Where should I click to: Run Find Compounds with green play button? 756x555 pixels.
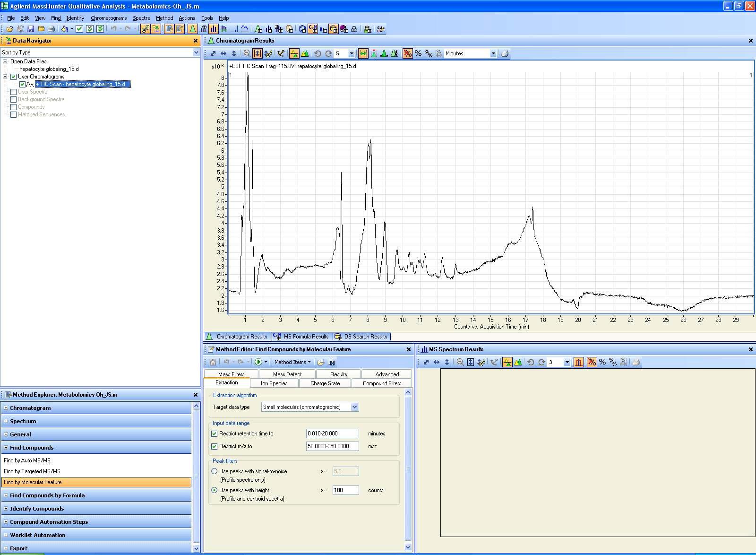coord(258,362)
